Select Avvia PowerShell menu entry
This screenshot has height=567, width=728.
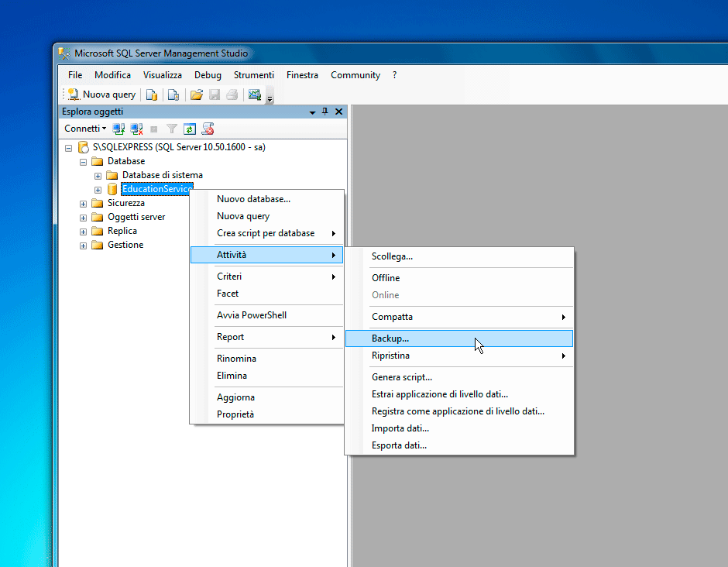267,315
